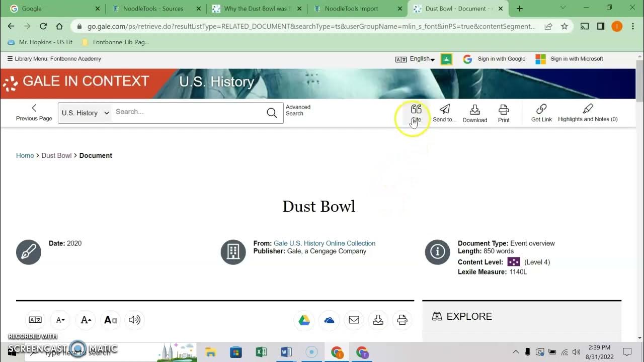Listen to article with speaker icon
Image resolution: width=644 pixels, height=362 pixels.
134,320
